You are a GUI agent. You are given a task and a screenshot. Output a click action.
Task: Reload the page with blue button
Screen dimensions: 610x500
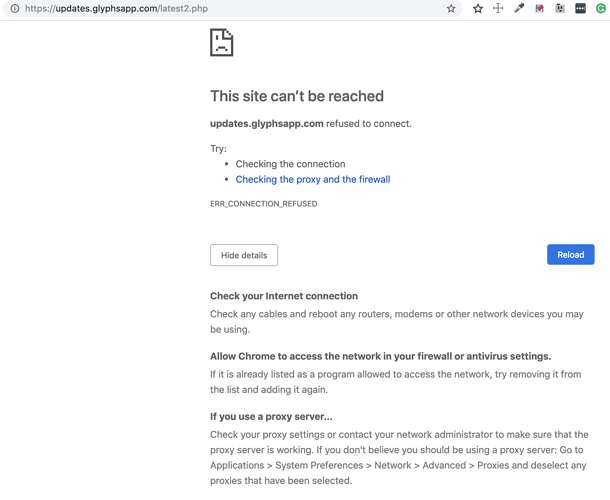coord(570,254)
